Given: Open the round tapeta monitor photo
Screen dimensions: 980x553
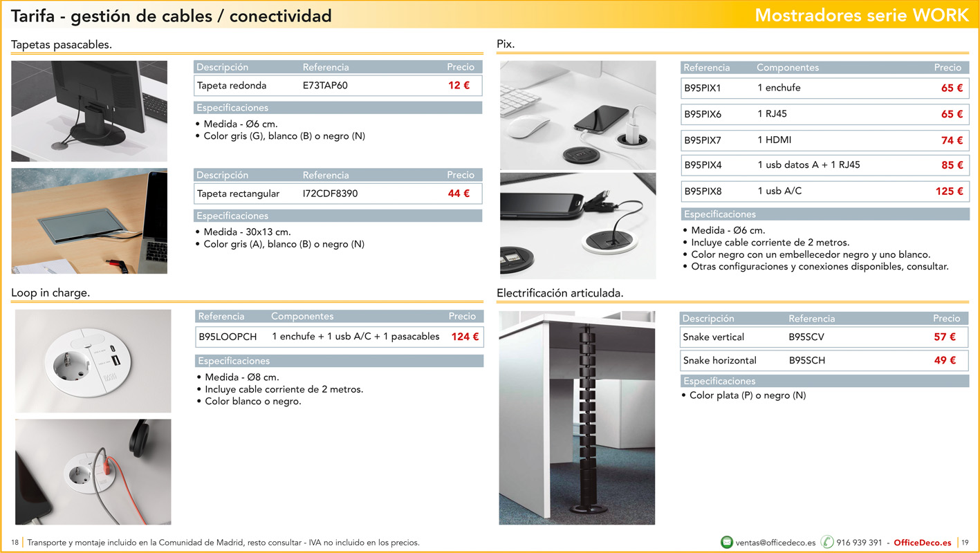Looking at the screenshot, I should click(x=89, y=111).
